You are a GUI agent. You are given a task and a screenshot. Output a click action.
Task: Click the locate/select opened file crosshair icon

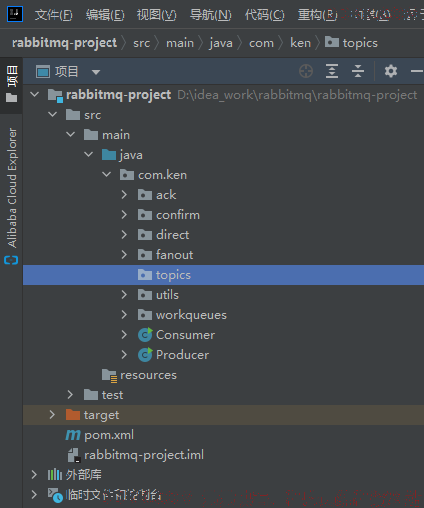(306, 71)
